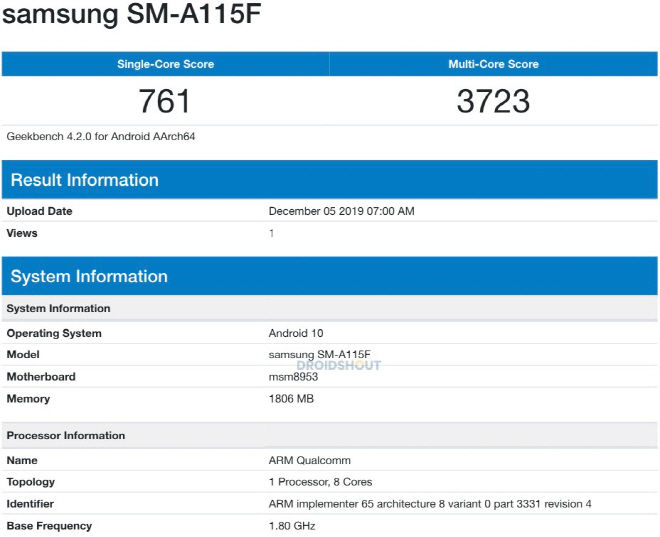The image size is (660, 537).
Task: Select the Model label
Action: [x=23, y=354]
